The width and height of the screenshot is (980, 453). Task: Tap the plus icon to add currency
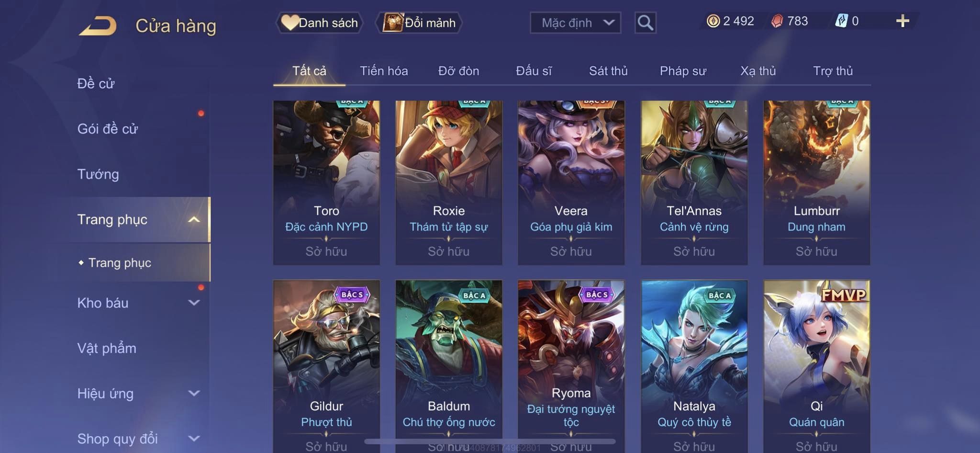pos(902,21)
